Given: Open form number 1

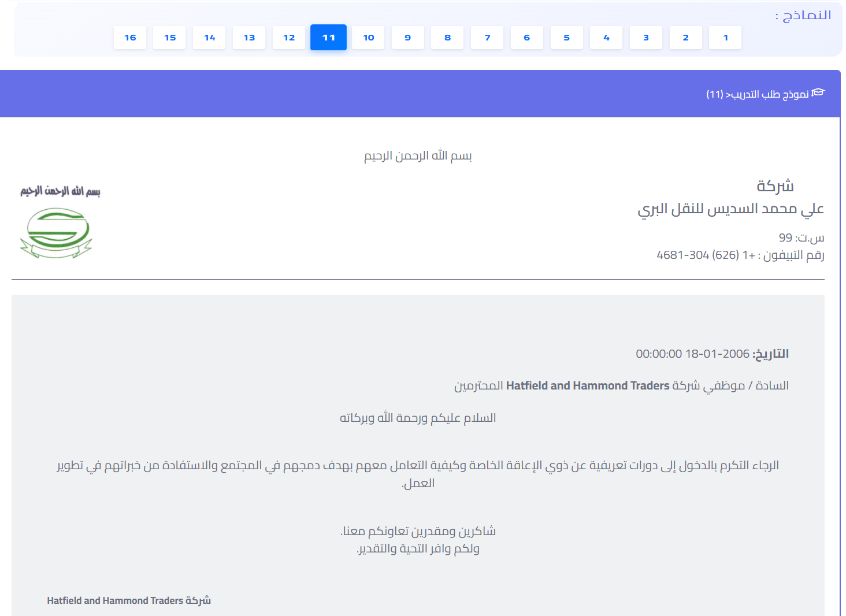Looking at the screenshot, I should pyautogui.click(x=725, y=38).
